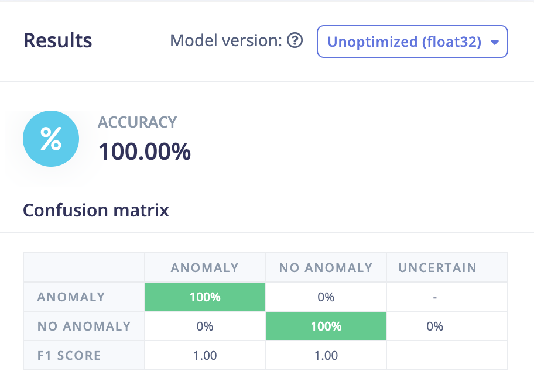Click the Uncertain 0% cell in No Anomaly row
The image size is (534, 392).
[x=435, y=326]
